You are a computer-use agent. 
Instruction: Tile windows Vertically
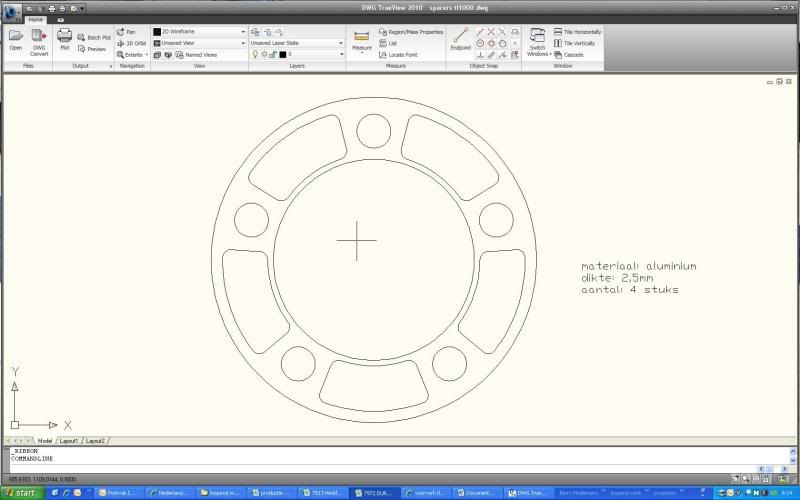pos(574,43)
